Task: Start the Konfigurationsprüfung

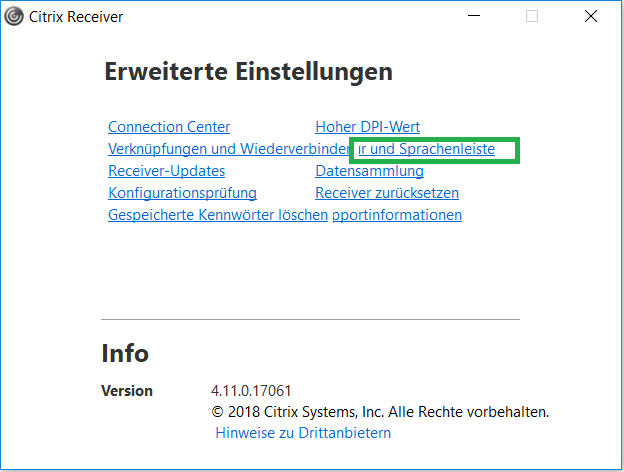Action: [182, 193]
